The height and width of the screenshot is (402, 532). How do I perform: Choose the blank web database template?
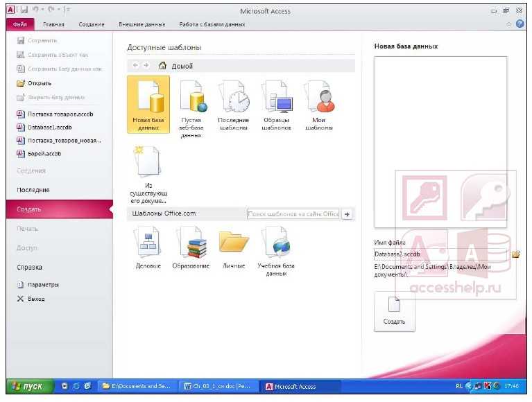coord(191,108)
